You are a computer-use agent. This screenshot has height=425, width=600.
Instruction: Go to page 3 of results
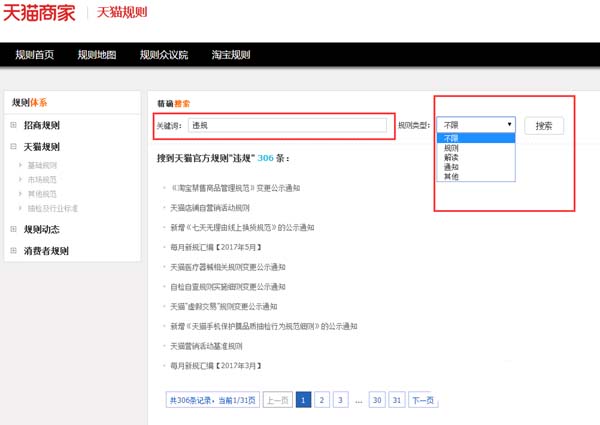click(341, 400)
